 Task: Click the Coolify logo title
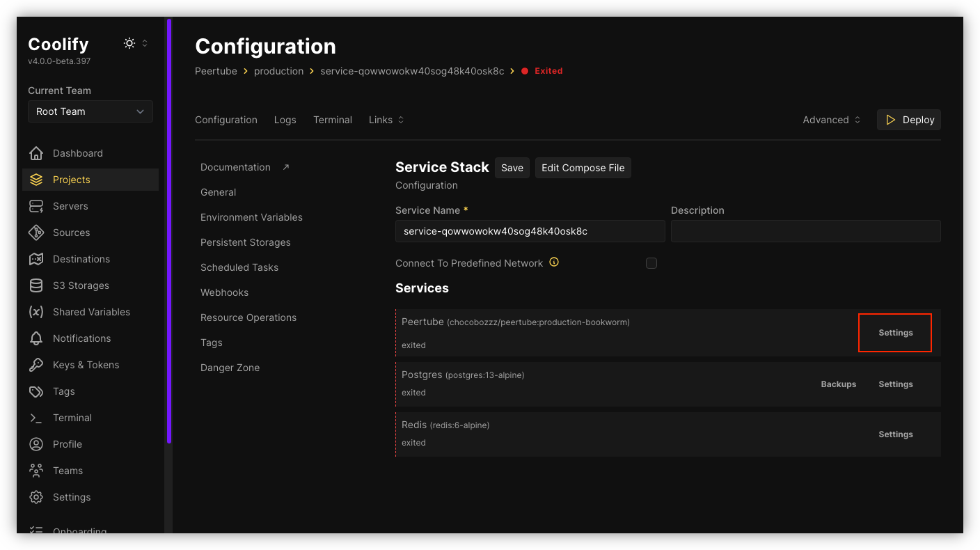pyautogui.click(x=58, y=44)
